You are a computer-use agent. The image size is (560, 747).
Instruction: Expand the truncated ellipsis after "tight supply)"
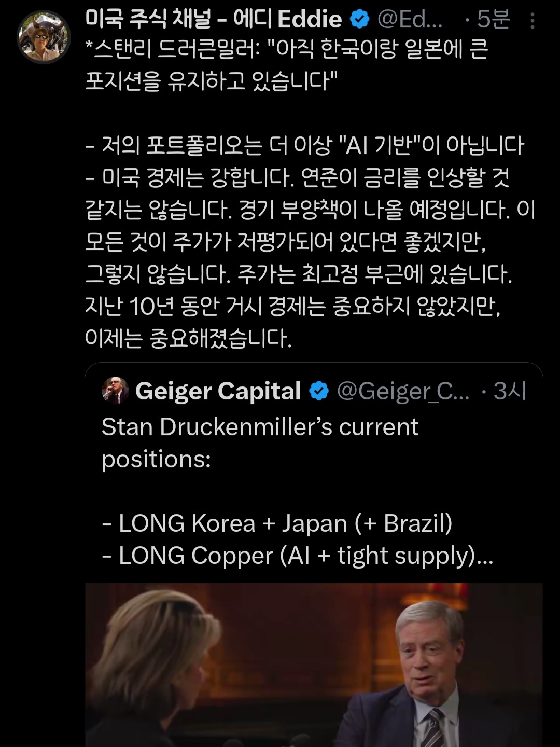pyautogui.click(x=485, y=556)
